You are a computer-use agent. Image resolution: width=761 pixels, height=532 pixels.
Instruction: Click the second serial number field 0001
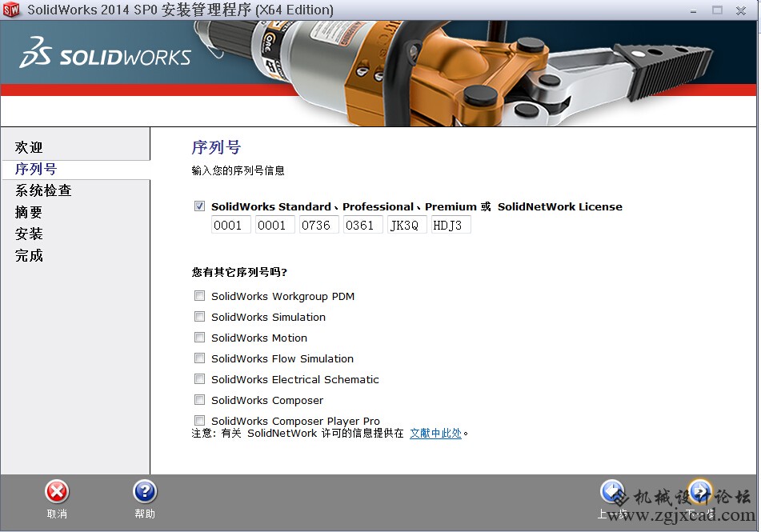275,225
